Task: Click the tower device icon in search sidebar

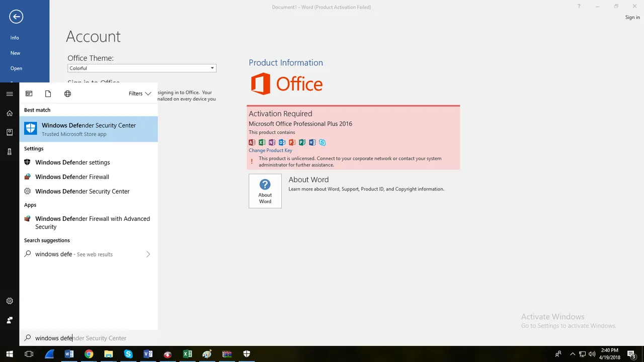Action: coord(10,151)
